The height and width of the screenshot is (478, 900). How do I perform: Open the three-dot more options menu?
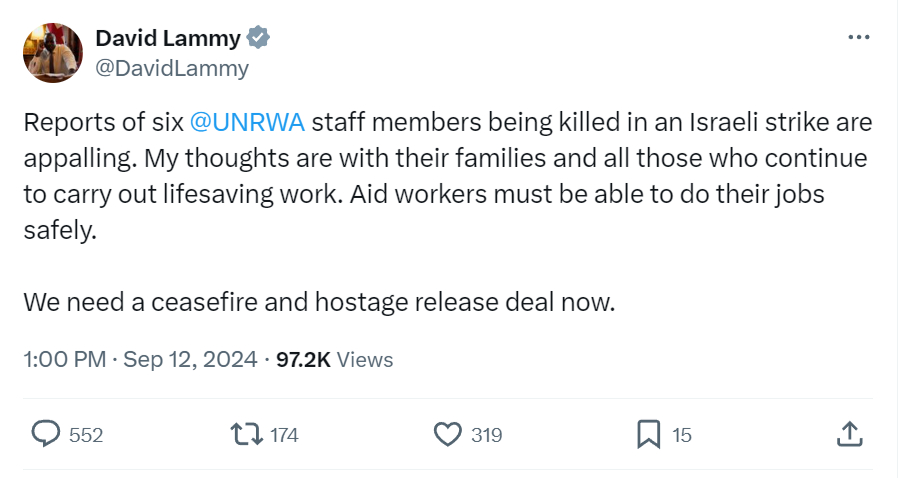858,38
